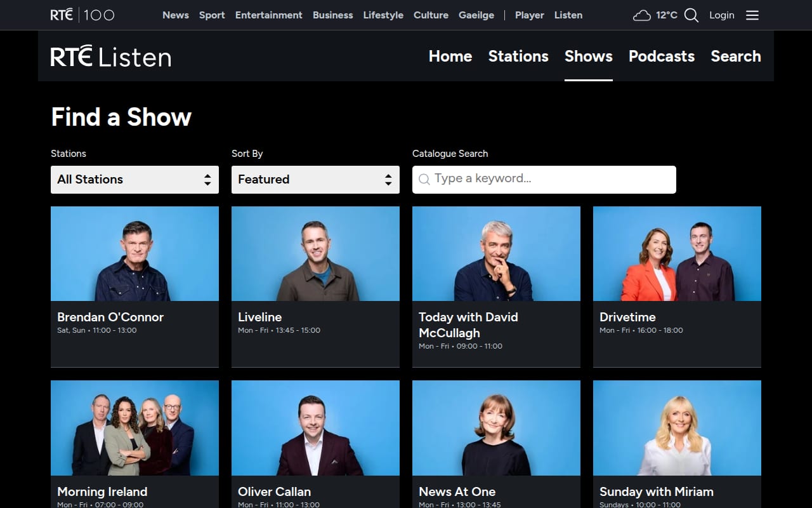This screenshot has width=812, height=508.
Task: Open Brendan O'Connor show photo
Action: point(134,253)
